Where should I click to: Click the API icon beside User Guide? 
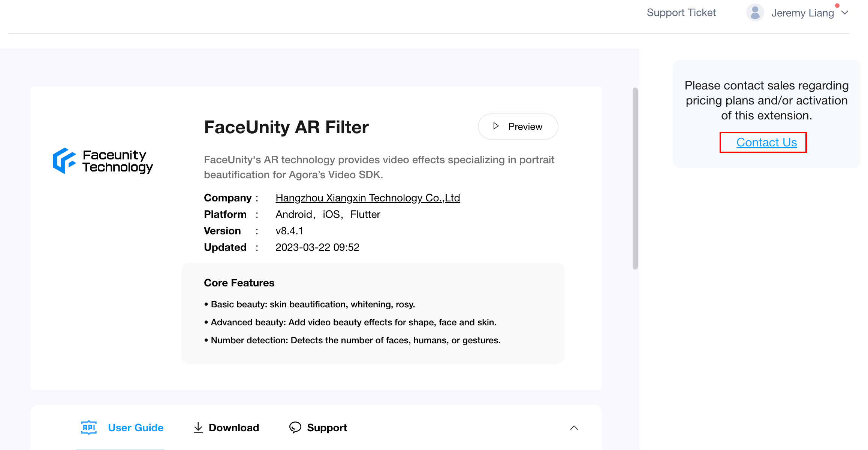89,428
